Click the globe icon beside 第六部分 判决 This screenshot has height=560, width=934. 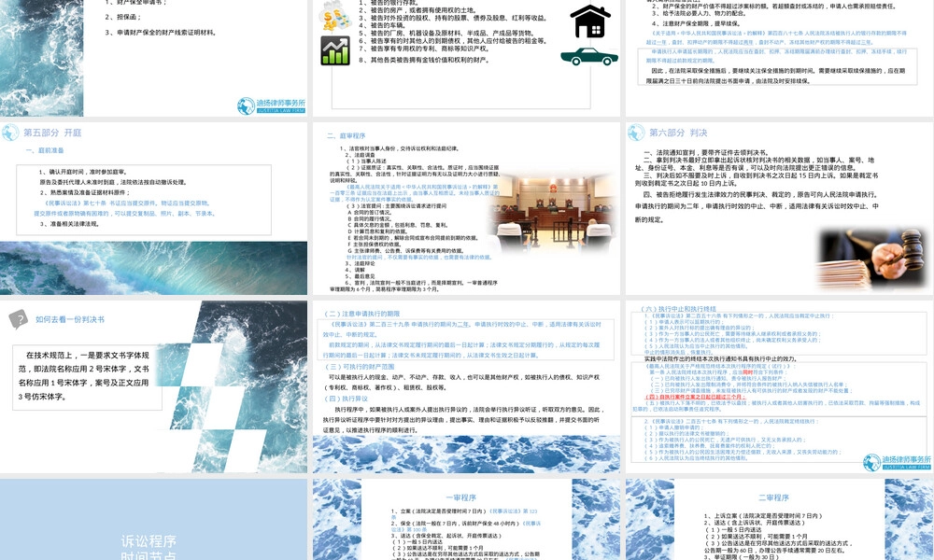coord(636,133)
